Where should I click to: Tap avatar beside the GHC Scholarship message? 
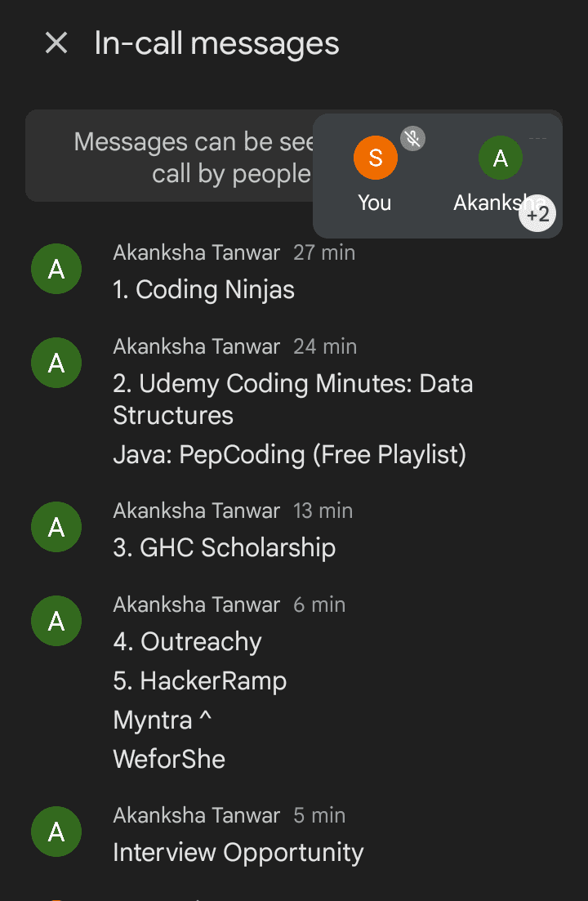56,527
